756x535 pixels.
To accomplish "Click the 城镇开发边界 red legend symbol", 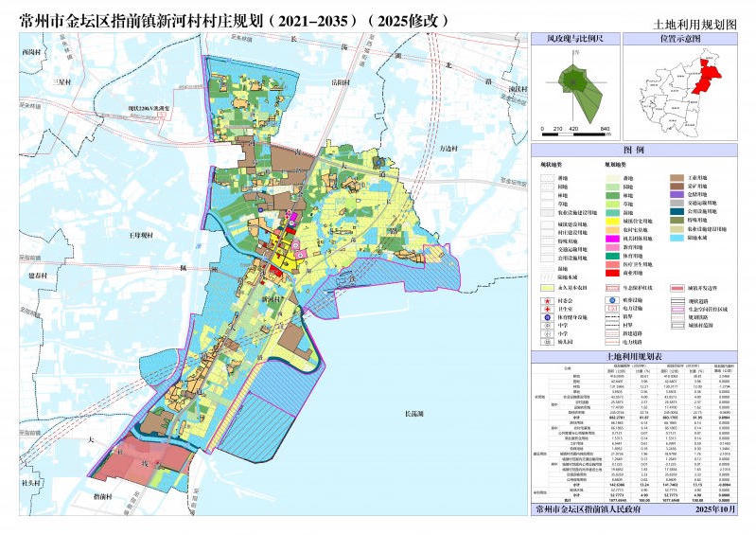I will pyautogui.click(x=677, y=289).
